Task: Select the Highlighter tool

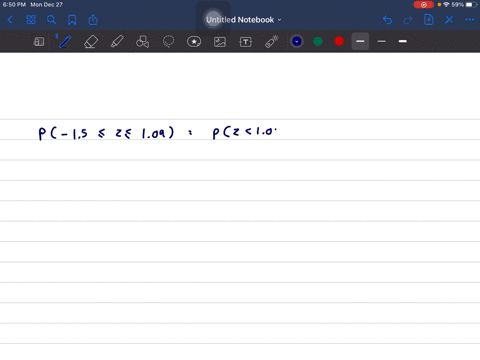Action: click(x=117, y=42)
